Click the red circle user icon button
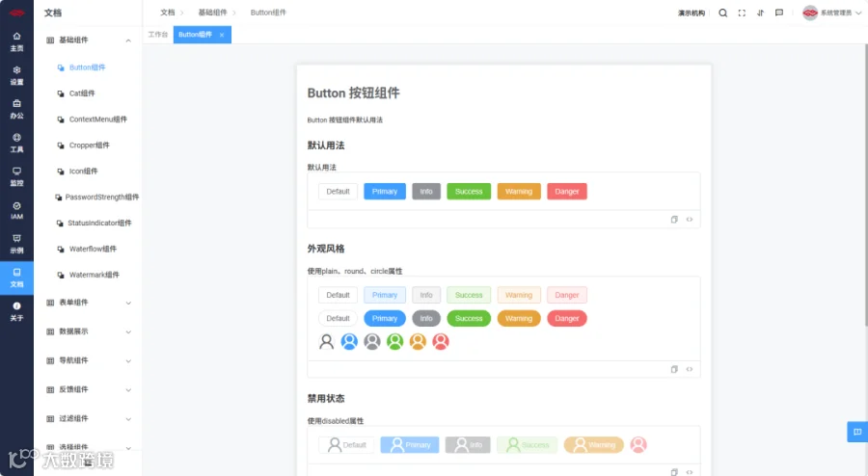 (x=441, y=342)
